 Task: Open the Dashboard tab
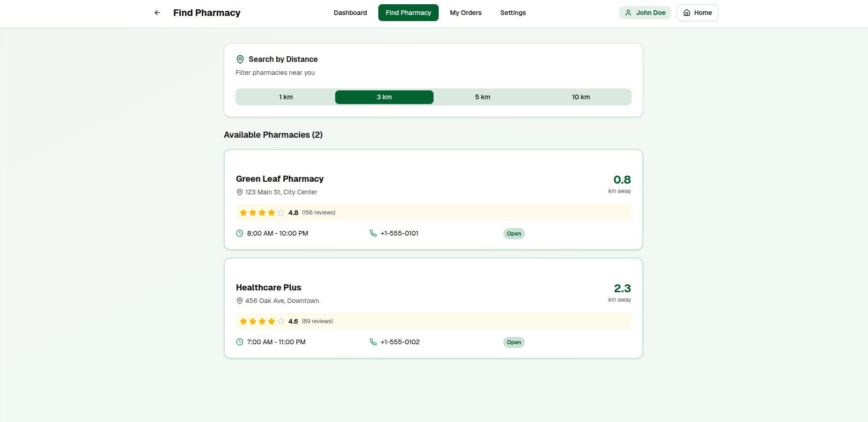[x=350, y=13]
